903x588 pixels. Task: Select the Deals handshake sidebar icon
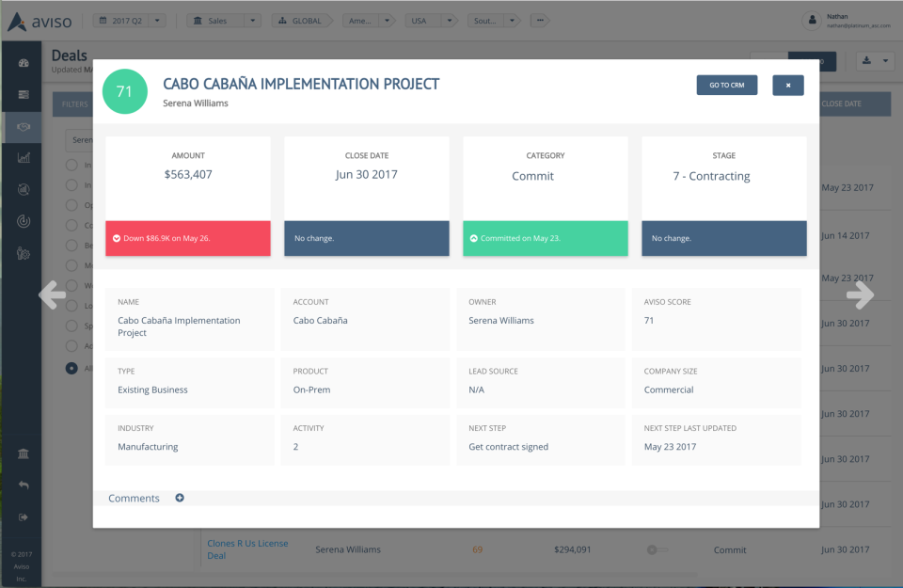(24, 127)
